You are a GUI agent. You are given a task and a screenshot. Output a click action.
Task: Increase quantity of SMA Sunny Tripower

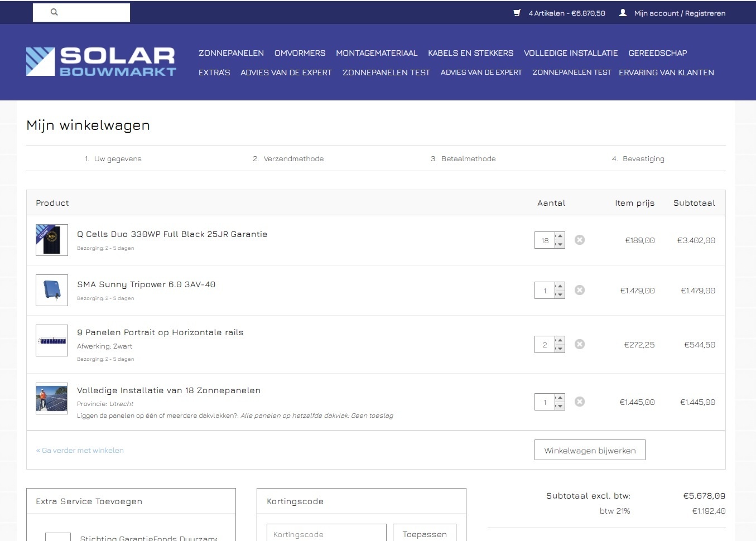click(x=560, y=286)
